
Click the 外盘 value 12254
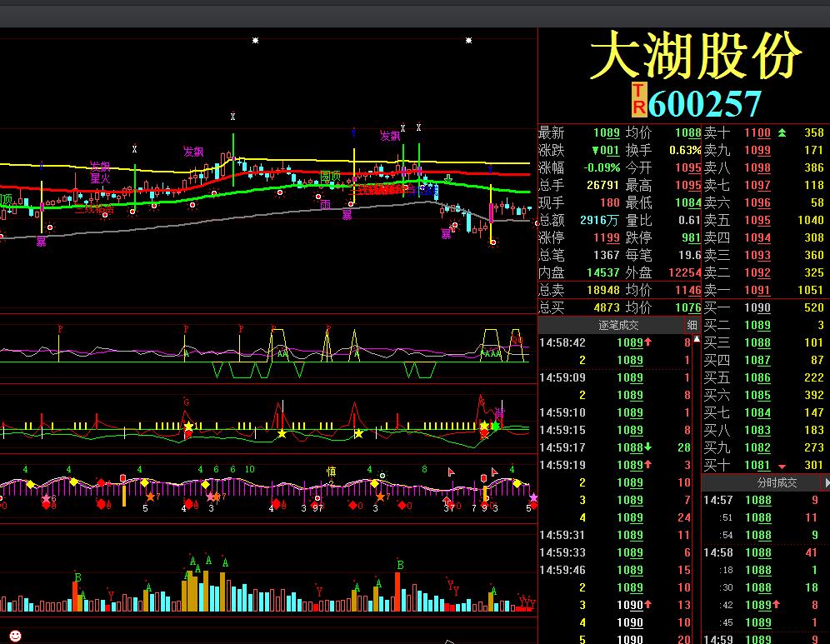click(685, 272)
